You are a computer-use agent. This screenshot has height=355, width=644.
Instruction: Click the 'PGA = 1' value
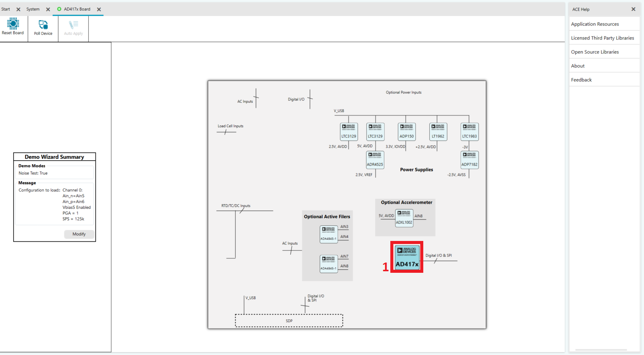(70, 213)
